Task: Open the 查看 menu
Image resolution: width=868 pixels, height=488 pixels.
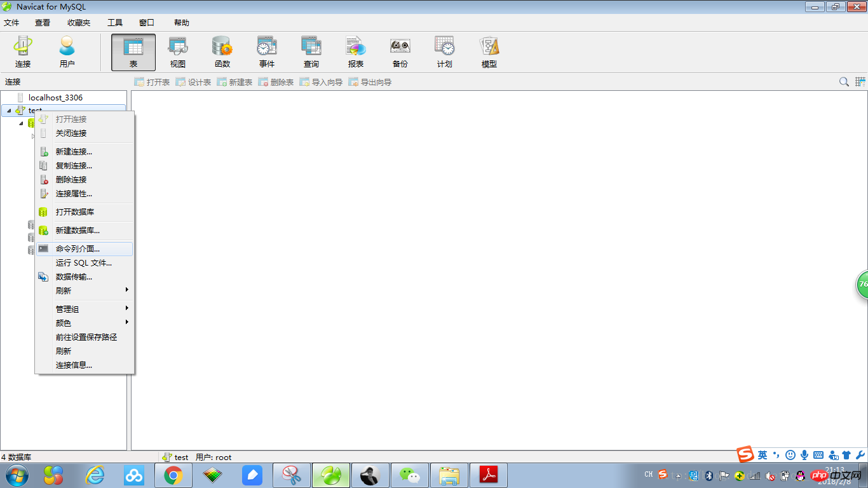Action: coord(43,23)
